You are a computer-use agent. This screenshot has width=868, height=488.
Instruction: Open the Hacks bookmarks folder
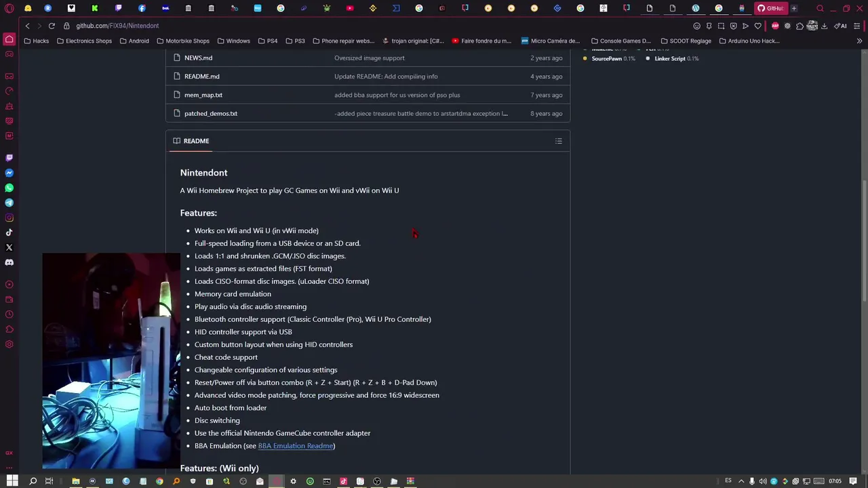[x=37, y=41]
